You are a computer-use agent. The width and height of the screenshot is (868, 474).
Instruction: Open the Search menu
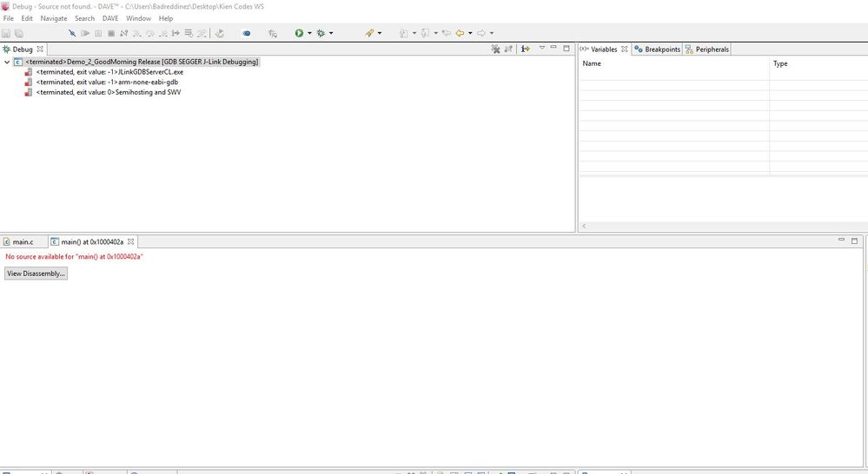point(84,18)
